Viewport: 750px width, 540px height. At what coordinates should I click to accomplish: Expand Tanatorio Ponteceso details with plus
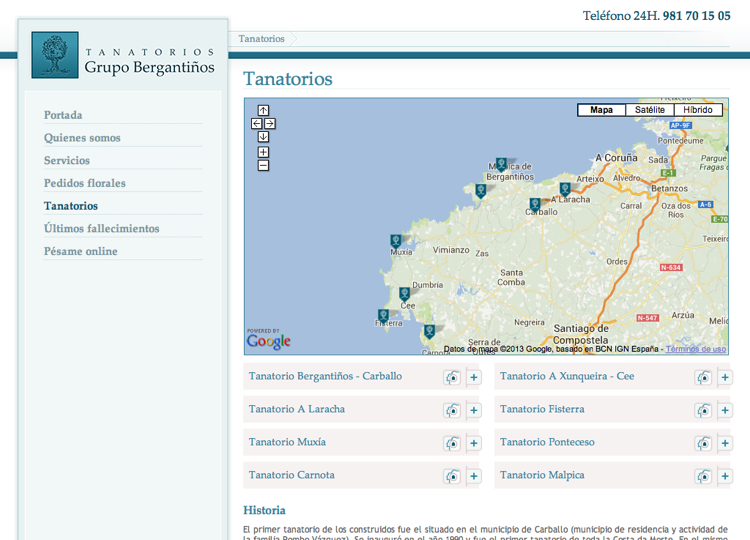725,443
